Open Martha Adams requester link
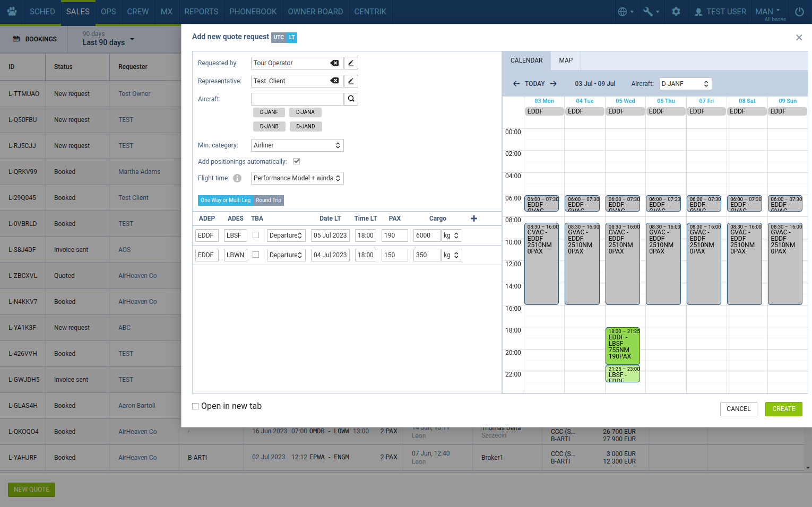Viewport: 812px width, 507px height. click(139, 172)
